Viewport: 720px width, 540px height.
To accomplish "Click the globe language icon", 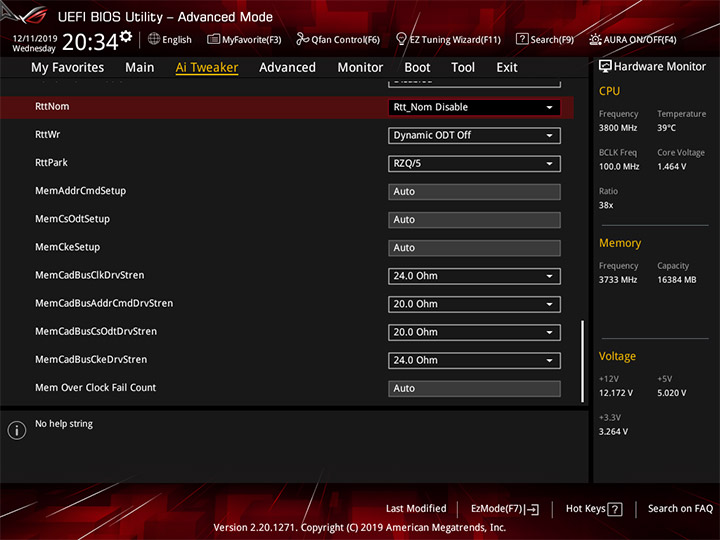I will coord(154,39).
